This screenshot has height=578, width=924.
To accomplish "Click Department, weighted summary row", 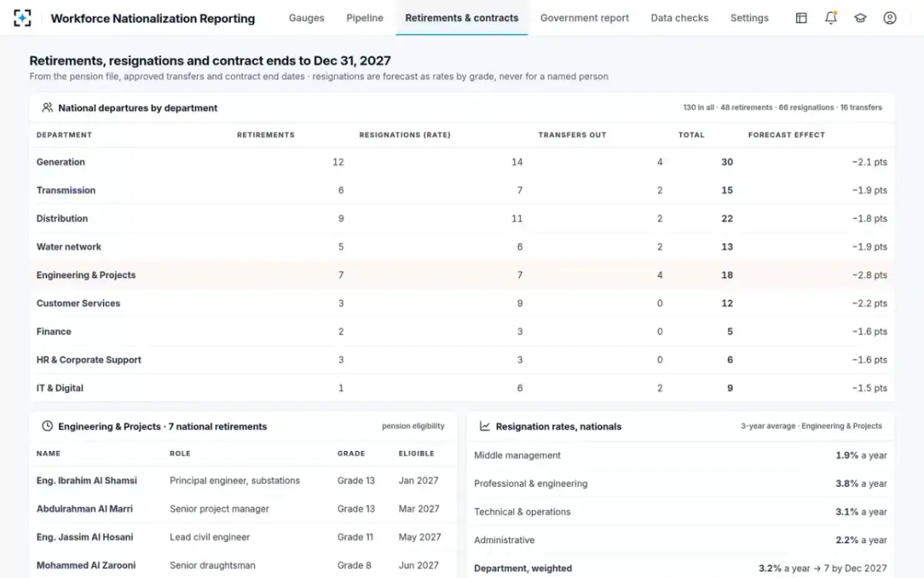I will 681,568.
